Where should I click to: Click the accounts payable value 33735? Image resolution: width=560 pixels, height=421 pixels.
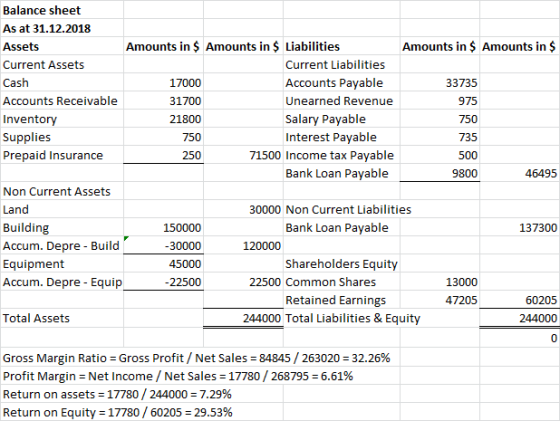(440, 82)
